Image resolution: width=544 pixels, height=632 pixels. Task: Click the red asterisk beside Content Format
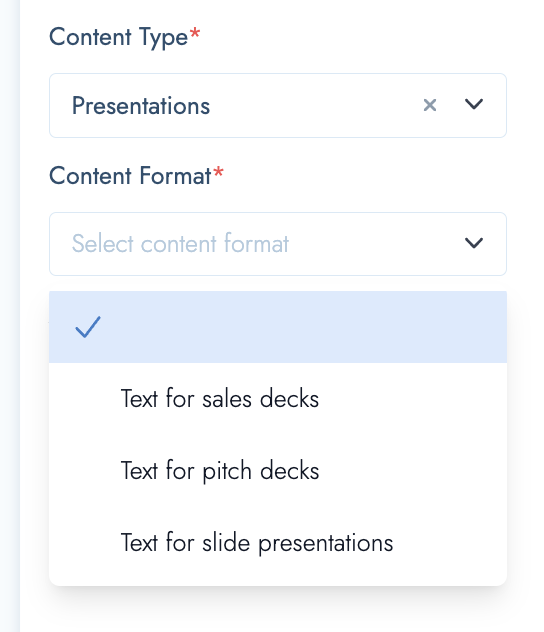pos(218,171)
